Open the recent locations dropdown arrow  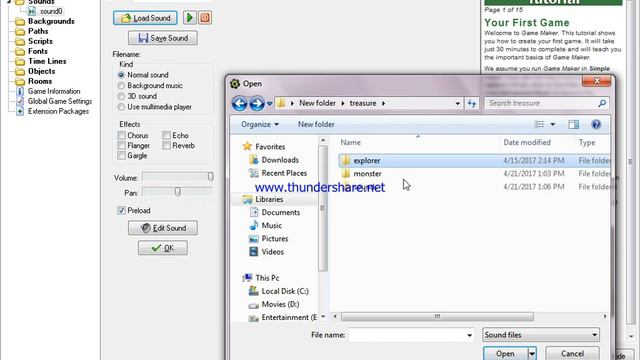tap(269, 104)
